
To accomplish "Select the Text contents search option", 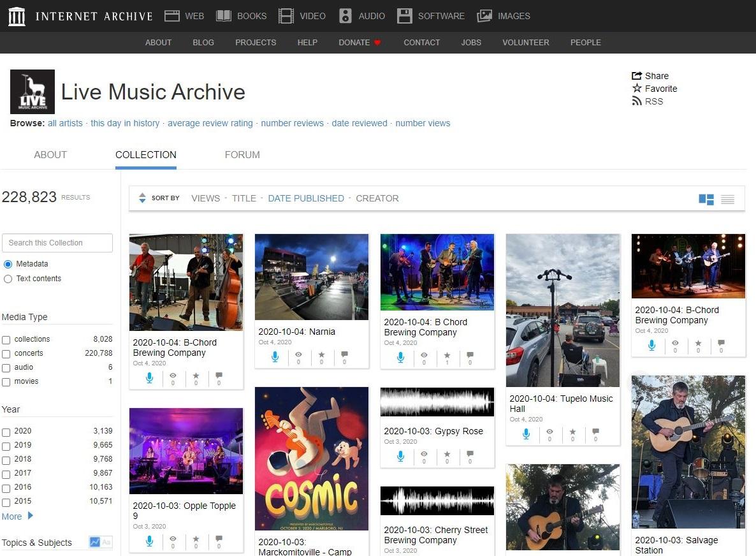I will (x=8, y=279).
